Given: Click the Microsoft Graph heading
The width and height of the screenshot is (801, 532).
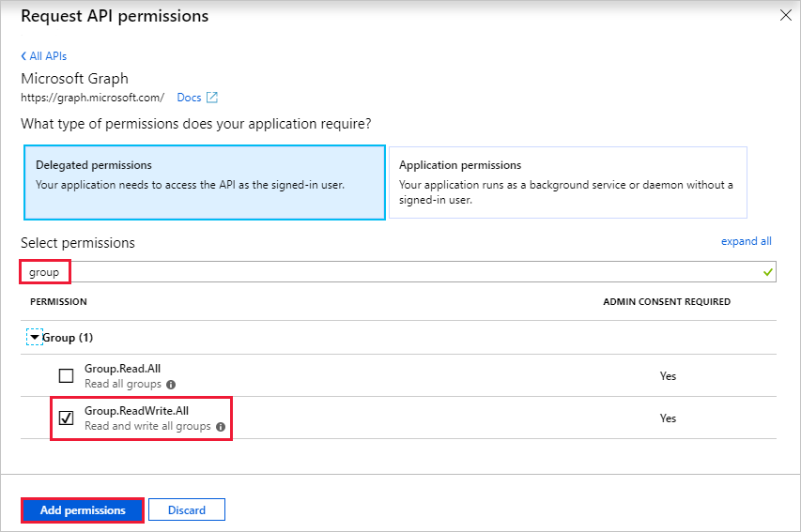Looking at the screenshot, I should click(74, 79).
